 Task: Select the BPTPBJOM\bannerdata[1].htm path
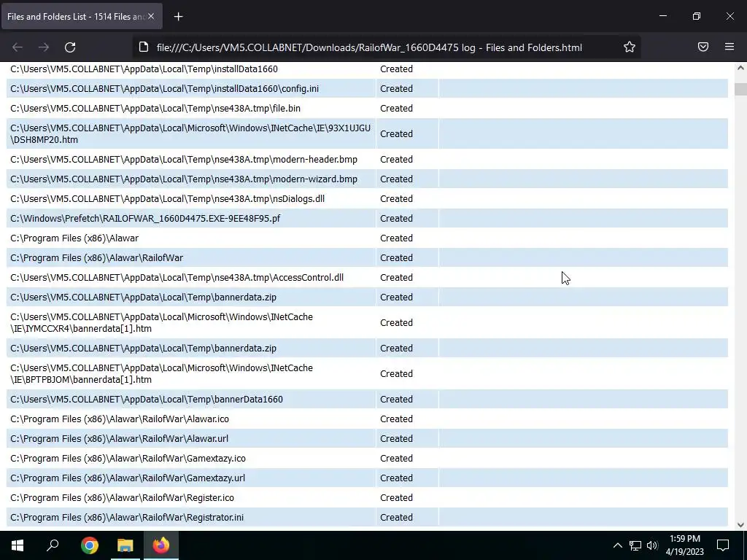161,374
